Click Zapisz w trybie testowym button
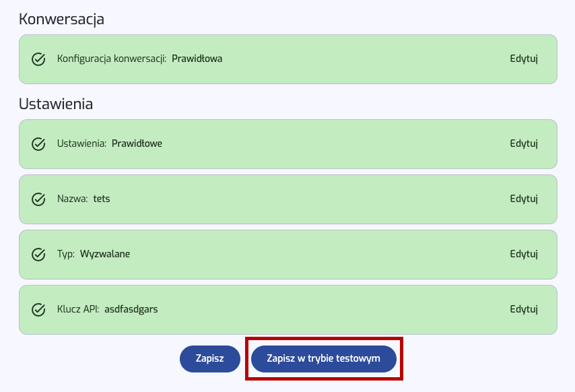 point(323,358)
